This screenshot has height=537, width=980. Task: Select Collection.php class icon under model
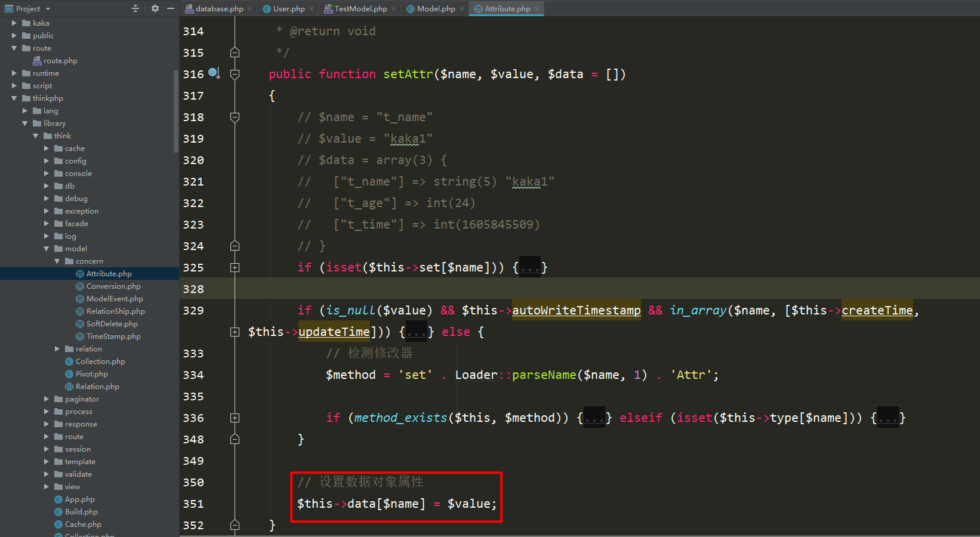tap(69, 361)
